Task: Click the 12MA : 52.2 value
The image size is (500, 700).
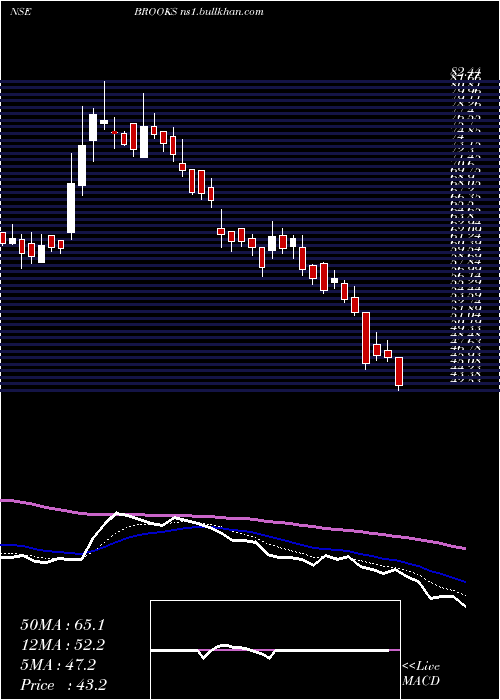Action: tap(62, 645)
